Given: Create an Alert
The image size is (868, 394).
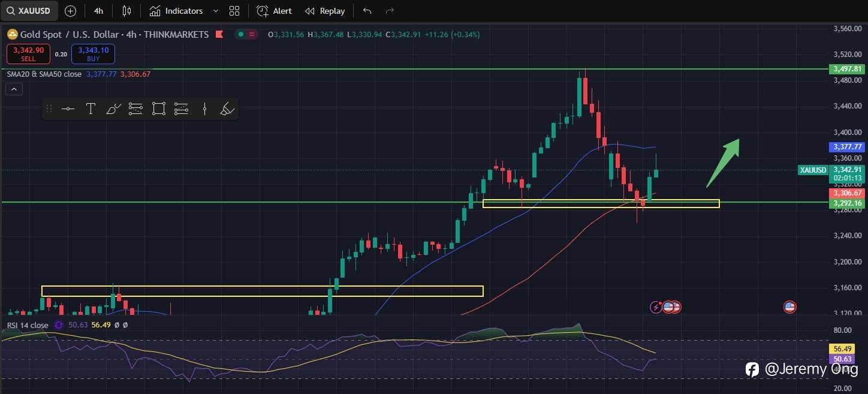Looking at the screenshot, I should click(x=275, y=11).
